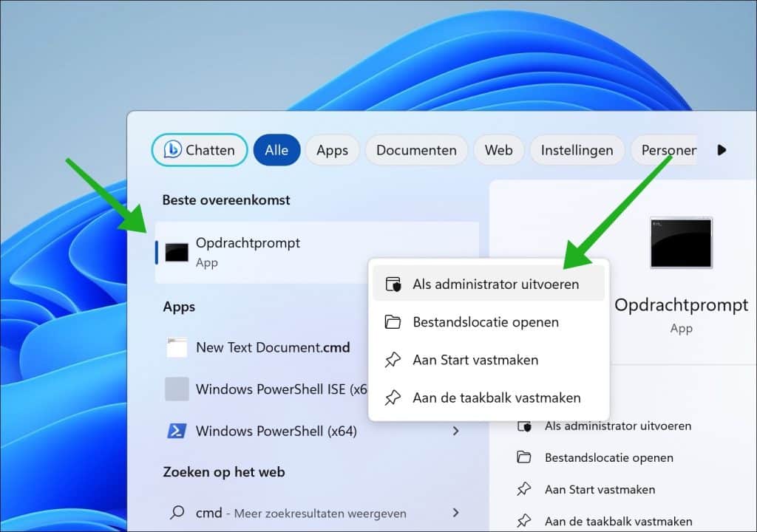Choose Aan de taakbalk vastmaken in context menu

click(x=489, y=398)
